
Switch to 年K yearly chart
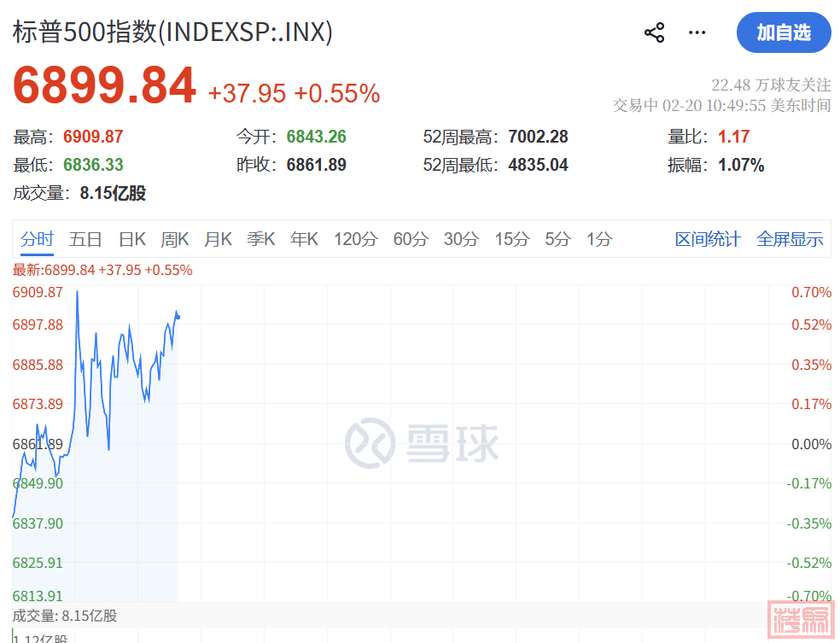click(x=304, y=240)
